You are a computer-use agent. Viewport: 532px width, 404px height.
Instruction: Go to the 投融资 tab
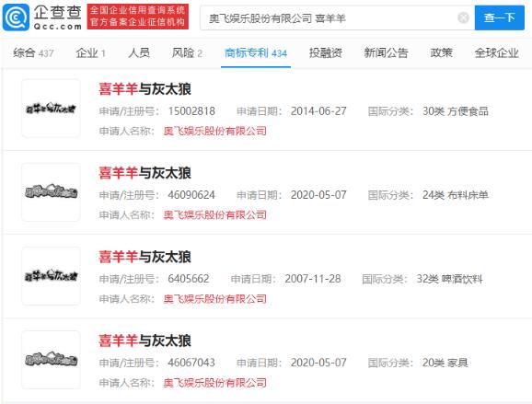326,53
